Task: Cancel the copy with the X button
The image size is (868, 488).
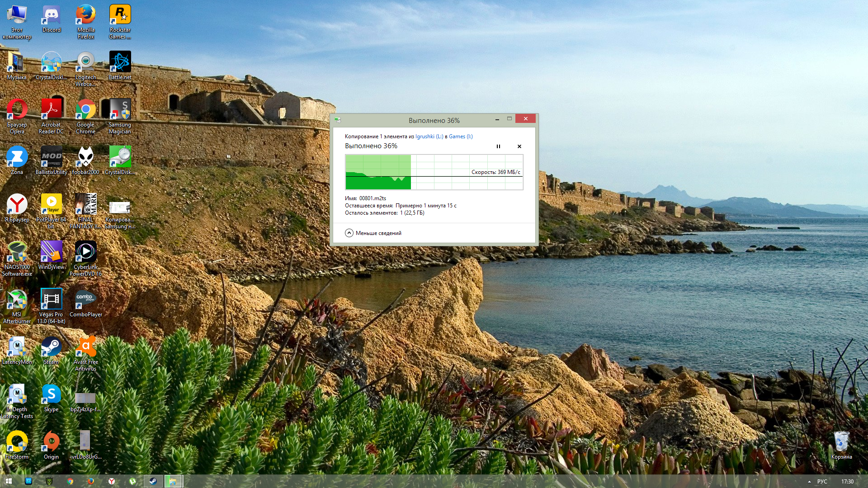Action: click(519, 146)
